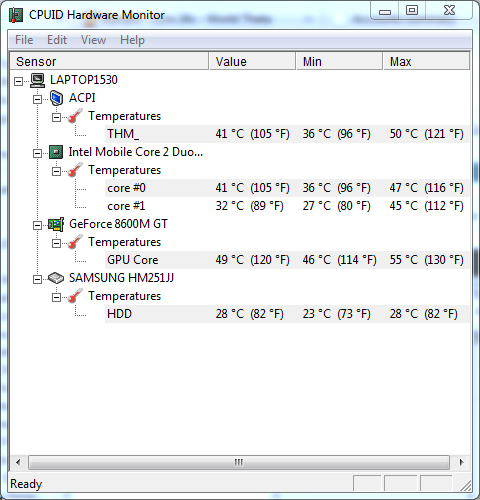Image resolution: width=480 pixels, height=500 pixels.
Task: Select the GPU Core sensor row
Action: click(x=287, y=260)
